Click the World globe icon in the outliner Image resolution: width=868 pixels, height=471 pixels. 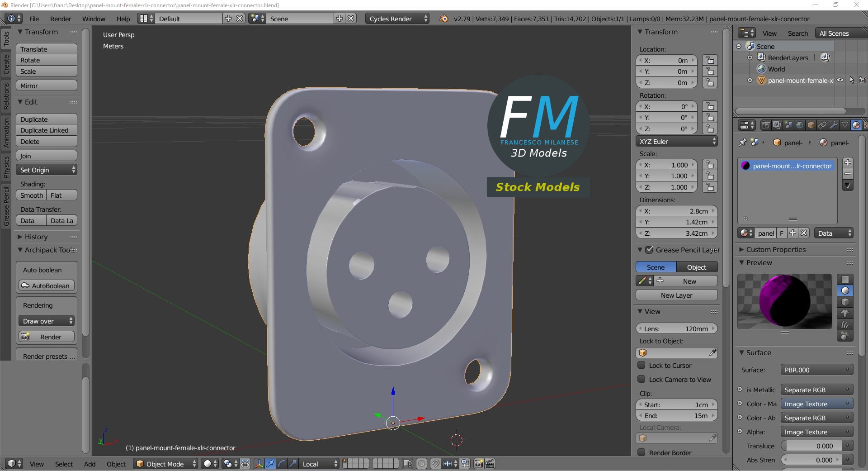tap(762, 69)
